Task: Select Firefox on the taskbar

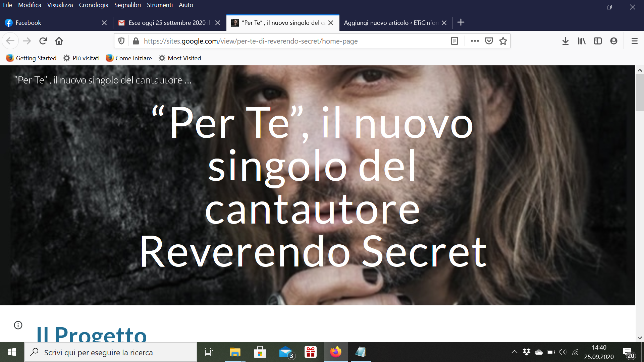Action: (x=335, y=352)
